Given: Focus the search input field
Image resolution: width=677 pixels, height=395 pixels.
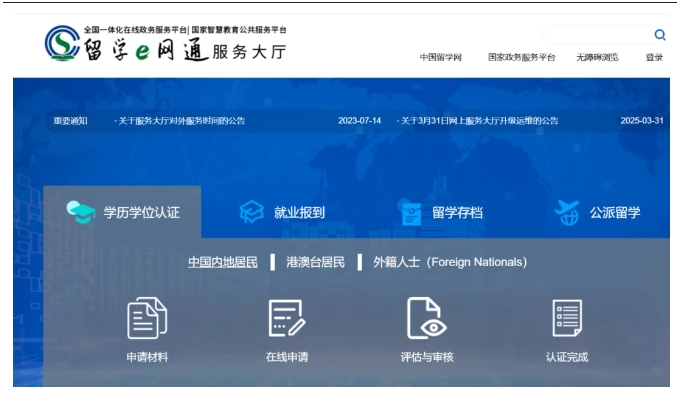Looking at the screenshot, I should click(598, 35).
